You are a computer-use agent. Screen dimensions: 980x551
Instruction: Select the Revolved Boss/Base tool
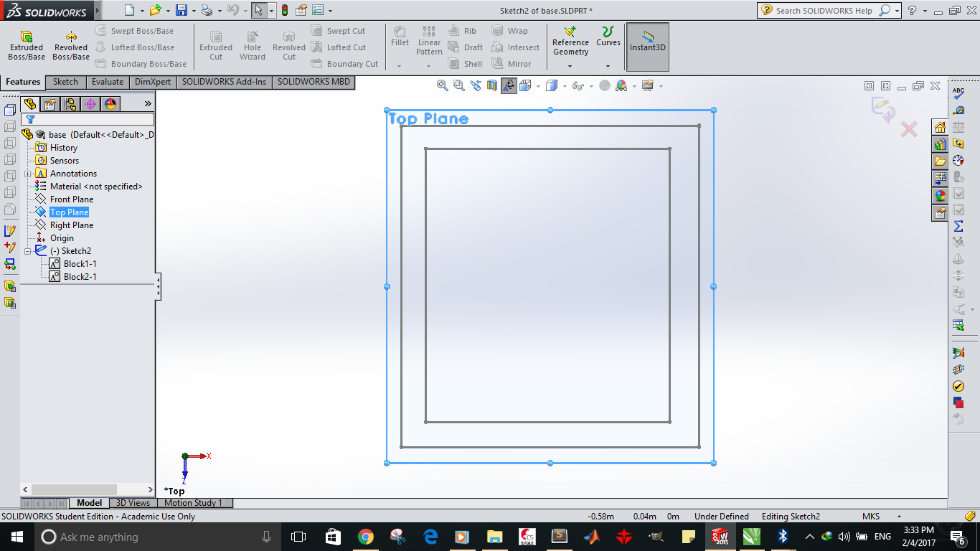pyautogui.click(x=71, y=46)
